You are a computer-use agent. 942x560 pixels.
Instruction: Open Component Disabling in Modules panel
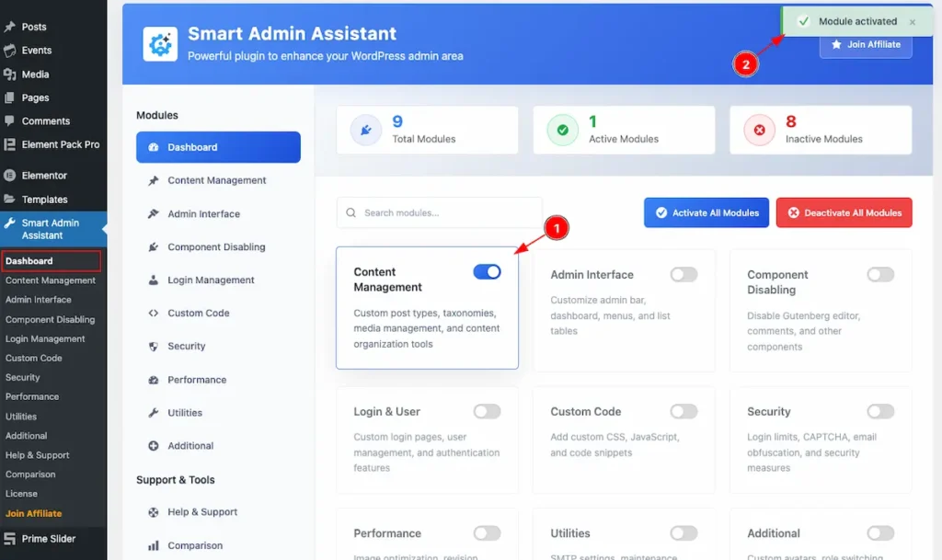click(218, 246)
